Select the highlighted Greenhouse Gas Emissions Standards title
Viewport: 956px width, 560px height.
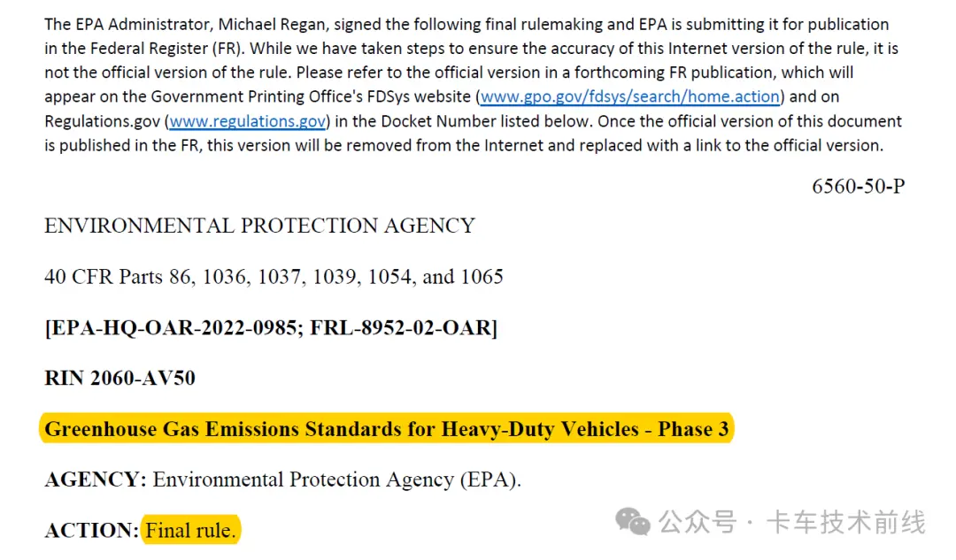[387, 428]
